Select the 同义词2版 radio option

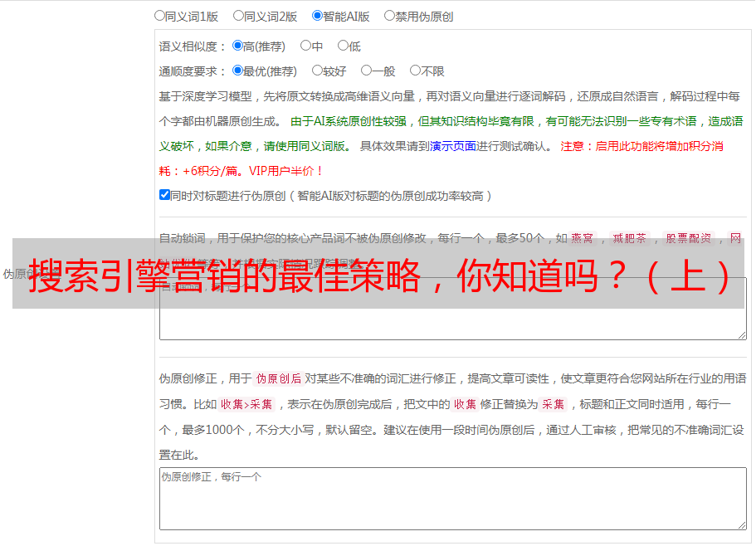pyautogui.click(x=238, y=16)
